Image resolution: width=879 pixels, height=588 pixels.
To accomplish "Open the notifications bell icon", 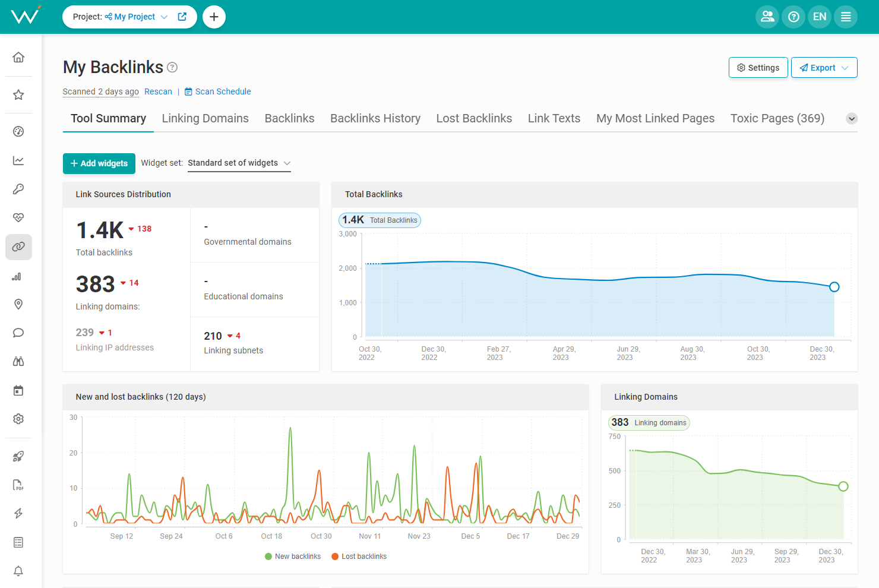I will tap(18, 571).
